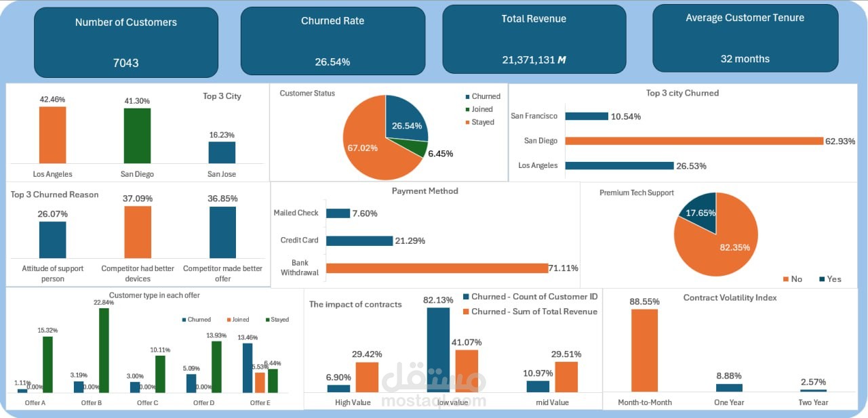Select the 'Attitude of support person' bar
Image resolution: width=868 pixels, height=418 pixels.
[52, 240]
